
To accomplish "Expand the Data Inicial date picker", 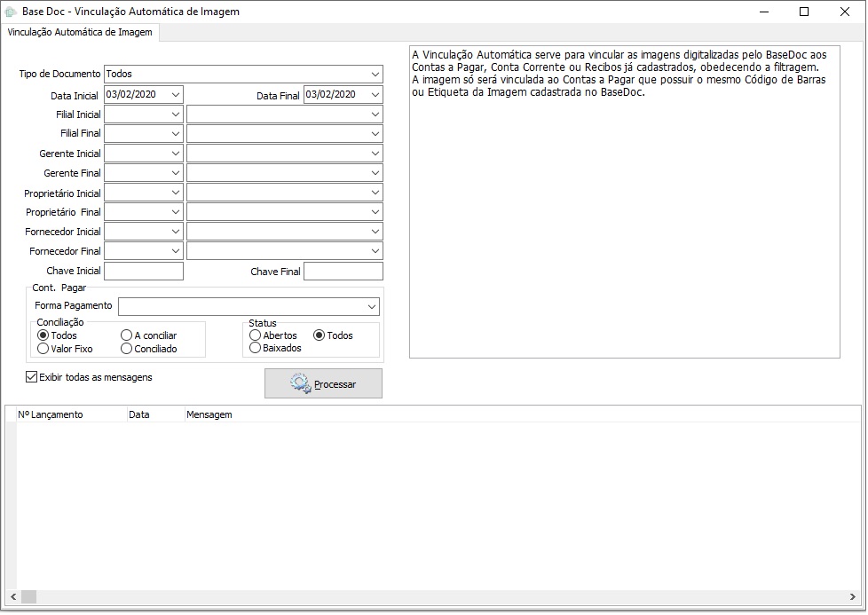I will (175, 95).
